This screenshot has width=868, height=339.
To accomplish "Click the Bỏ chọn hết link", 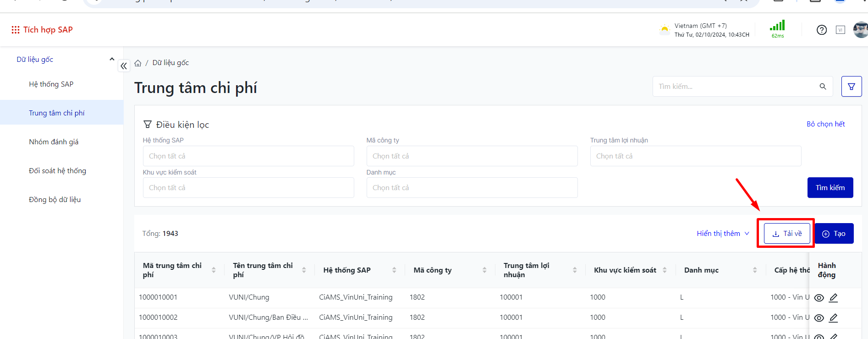I will tap(825, 124).
